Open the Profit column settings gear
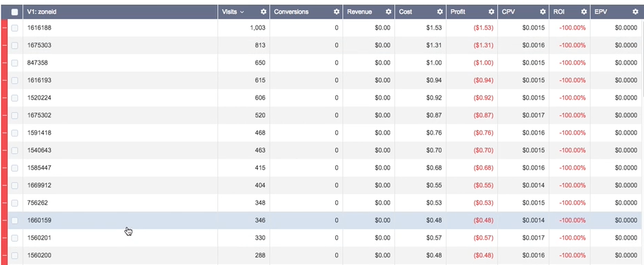Viewport: 644px width, 265px height. pos(491,12)
